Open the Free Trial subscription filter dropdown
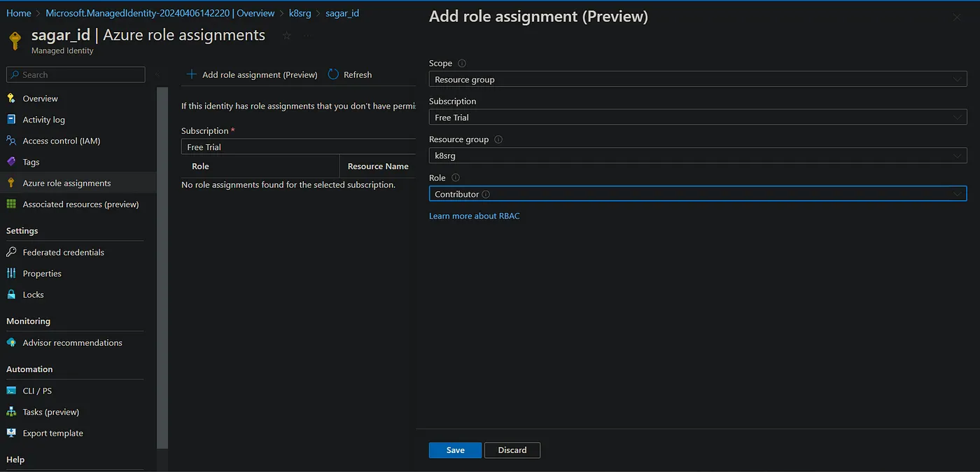Image resolution: width=980 pixels, height=472 pixels. click(x=299, y=146)
